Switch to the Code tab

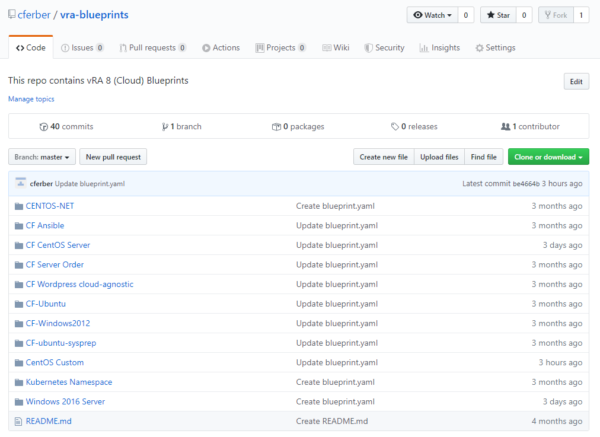(31, 47)
